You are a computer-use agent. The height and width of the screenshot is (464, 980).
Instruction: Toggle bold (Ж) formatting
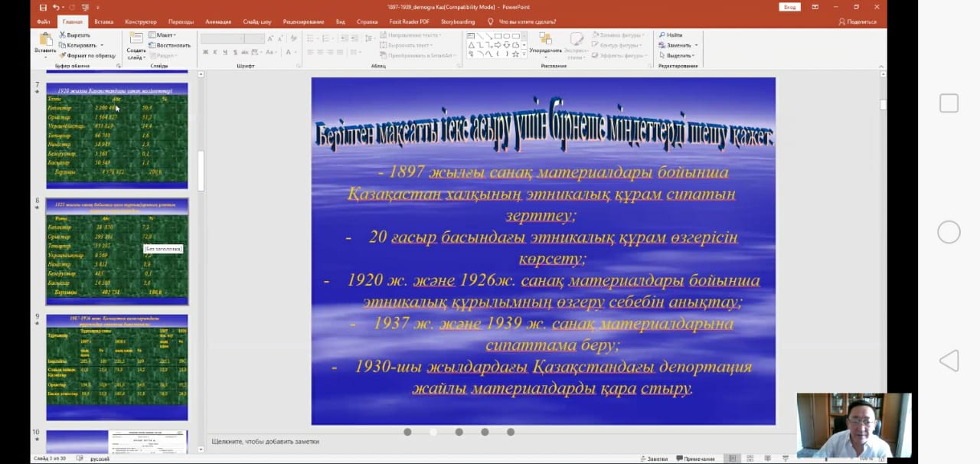[204, 52]
